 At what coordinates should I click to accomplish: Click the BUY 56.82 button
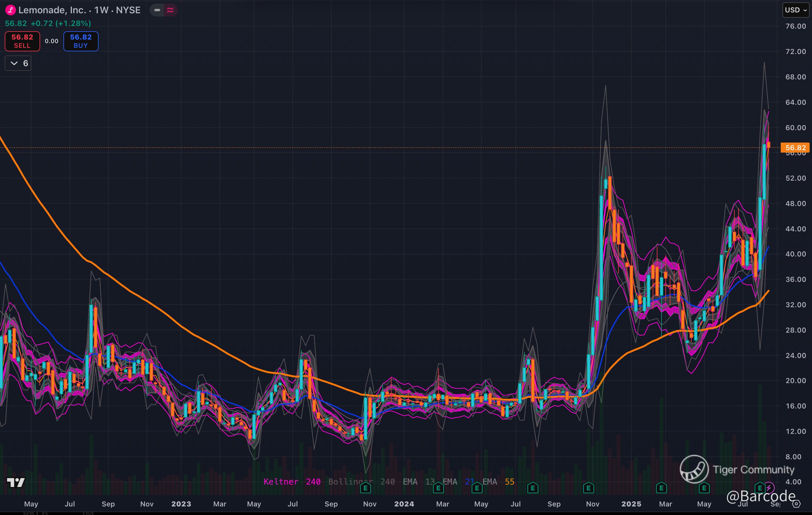coord(81,41)
